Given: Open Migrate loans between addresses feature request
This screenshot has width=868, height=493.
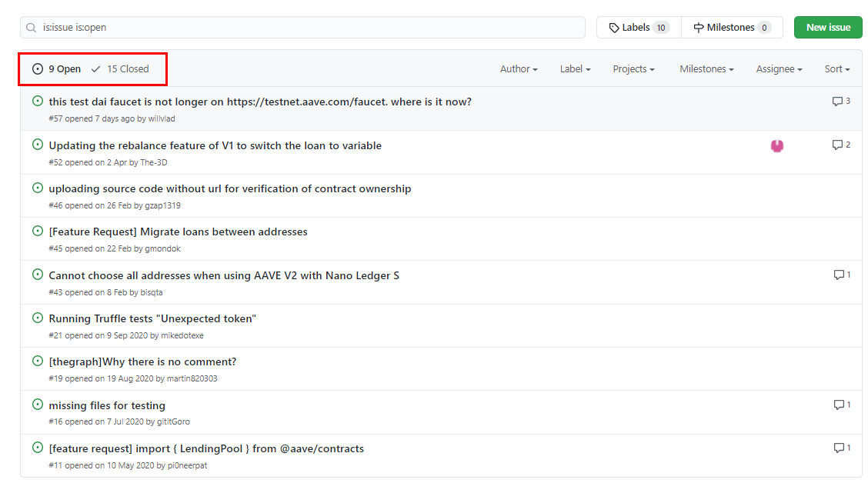Looking at the screenshot, I should [179, 232].
